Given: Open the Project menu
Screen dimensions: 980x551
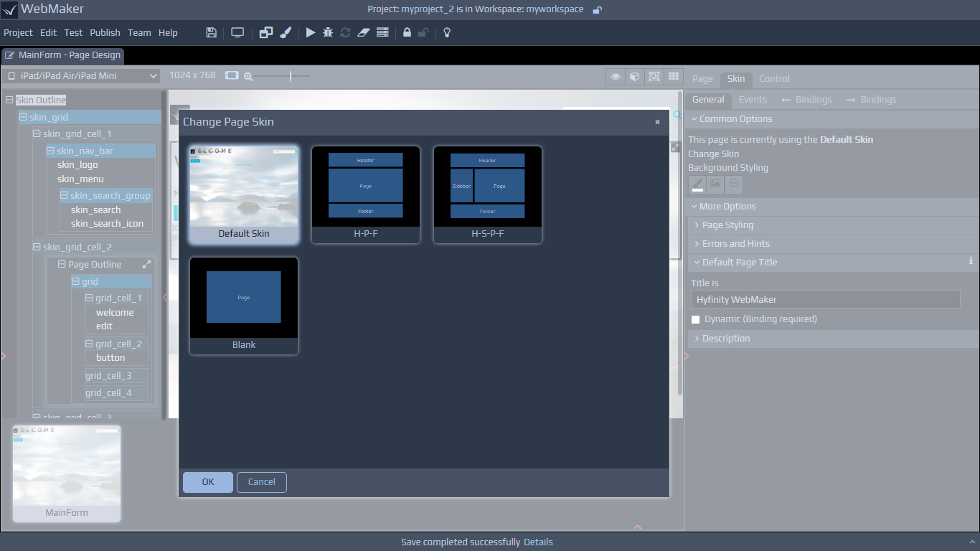Looking at the screenshot, I should (18, 32).
